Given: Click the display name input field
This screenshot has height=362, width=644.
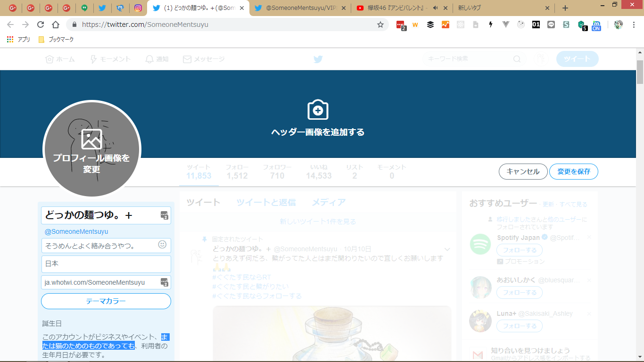Looking at the screenshot, I should click(x=101, y=215).
